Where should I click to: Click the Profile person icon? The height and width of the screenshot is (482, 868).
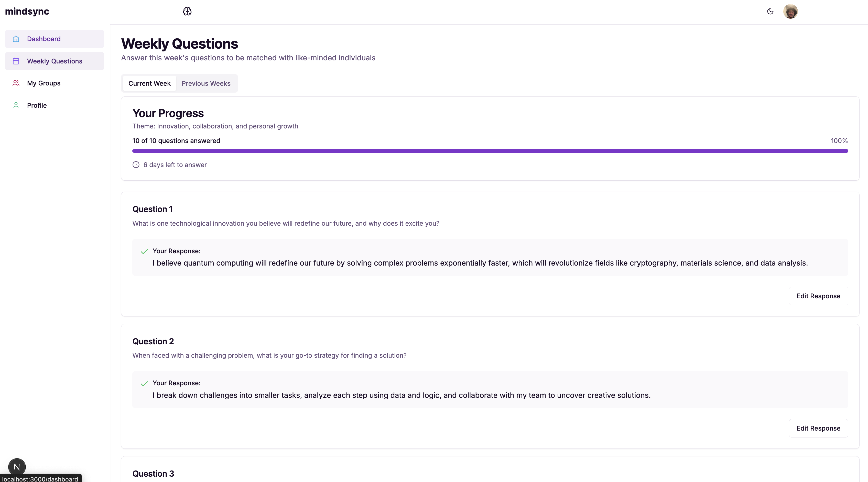(x=16, y=105)
